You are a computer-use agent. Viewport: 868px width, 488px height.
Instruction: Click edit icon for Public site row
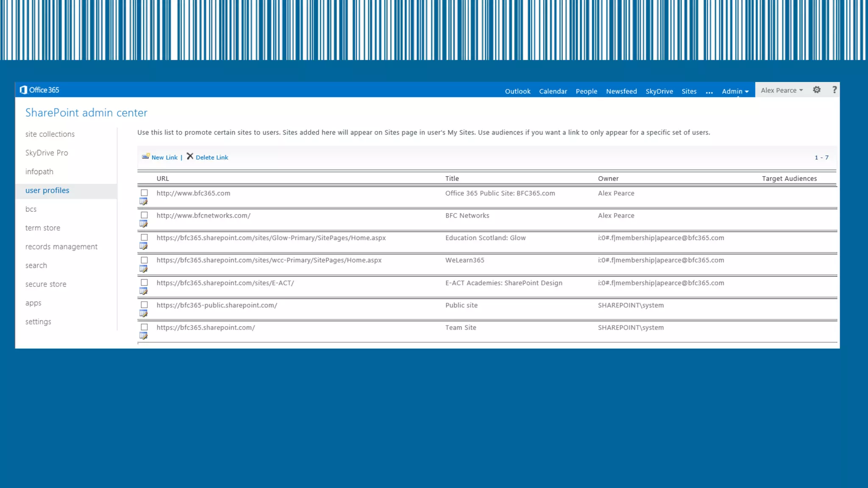(144, 314)
